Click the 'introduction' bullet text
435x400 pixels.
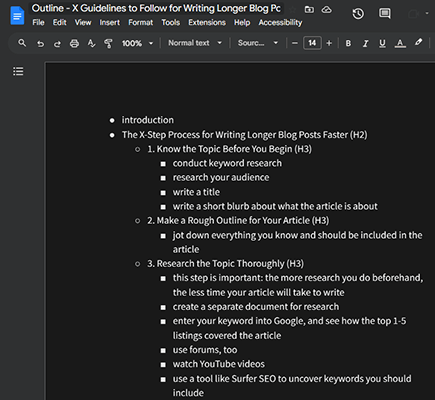[x=148, y=120]
